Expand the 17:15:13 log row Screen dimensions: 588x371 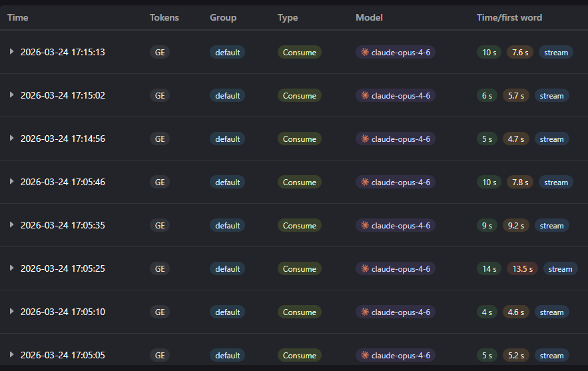(x=11, y=52)
